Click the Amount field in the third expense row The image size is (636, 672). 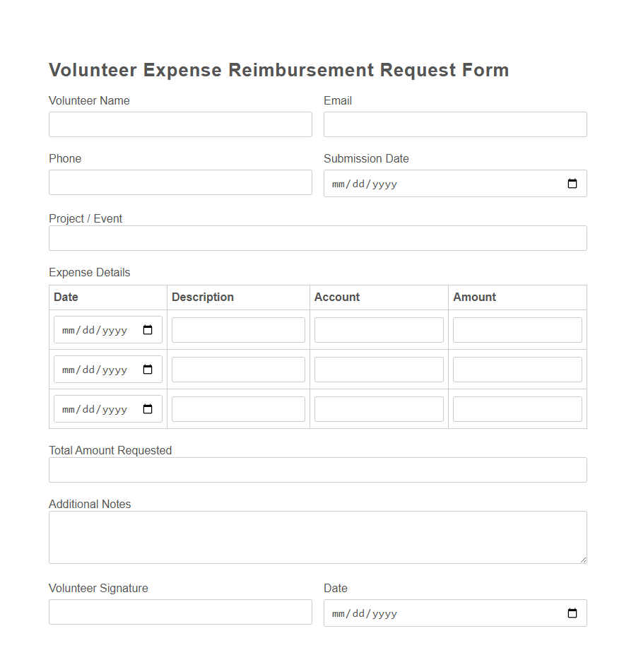click(517, 408)
